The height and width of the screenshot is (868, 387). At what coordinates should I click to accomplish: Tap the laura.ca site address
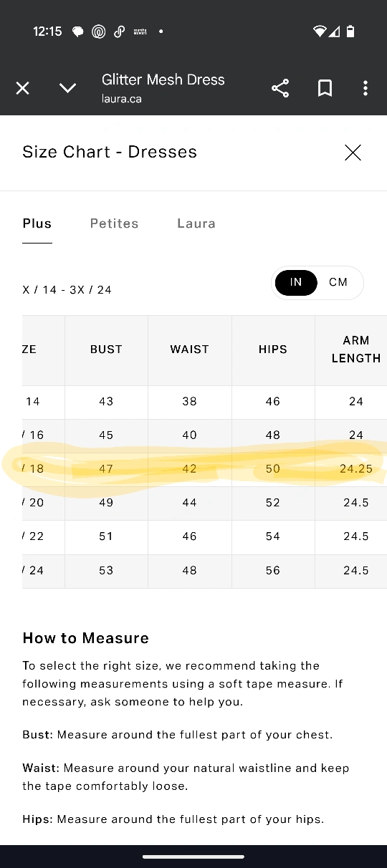tap(122, 99)
